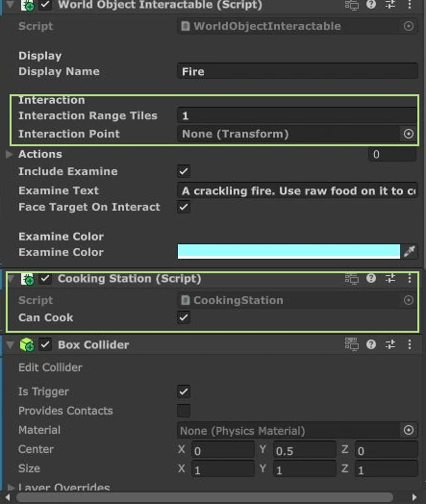
Task: Open presets for World Object Interactable component
Action: [390, 5]
